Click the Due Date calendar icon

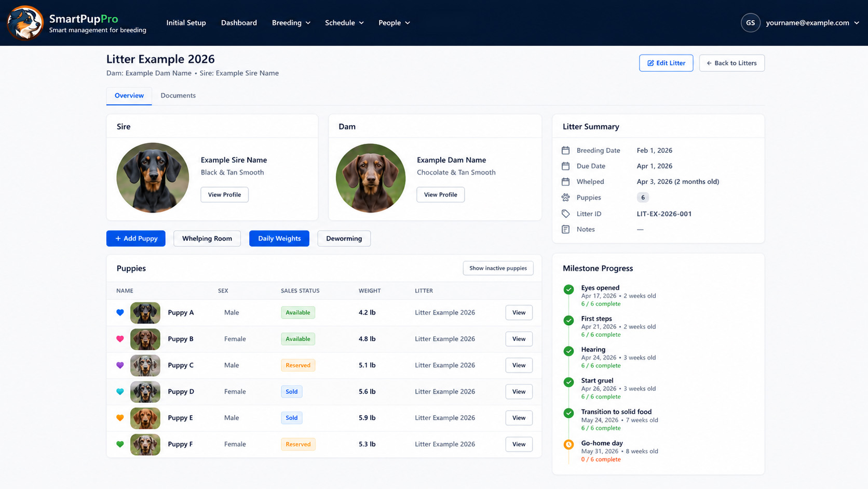click(x=565, y=166)
